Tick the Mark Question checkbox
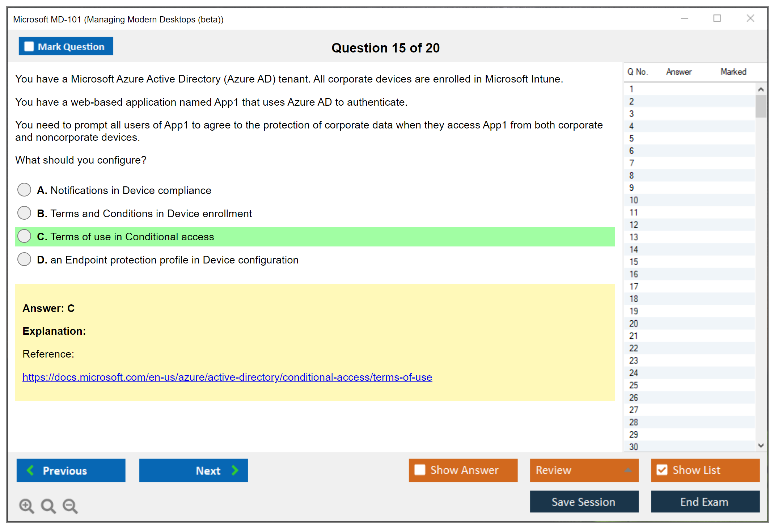778x532 pixels. pos(29,47)
